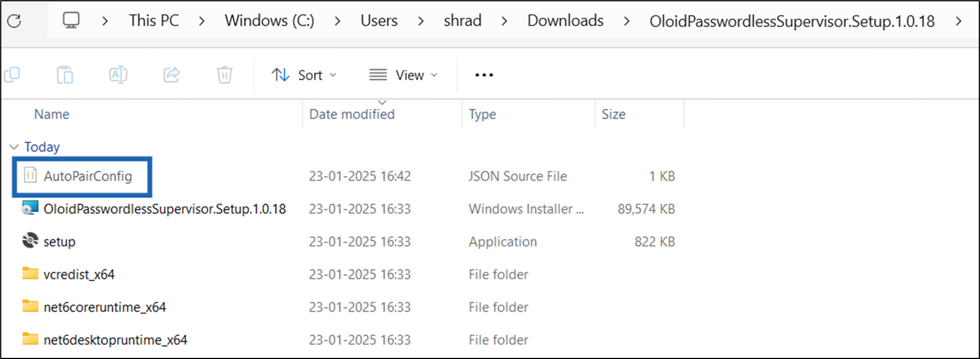The image size is (980, 359).
Task: Expand chevron between Users and shrad
Action: coord(420,22)
